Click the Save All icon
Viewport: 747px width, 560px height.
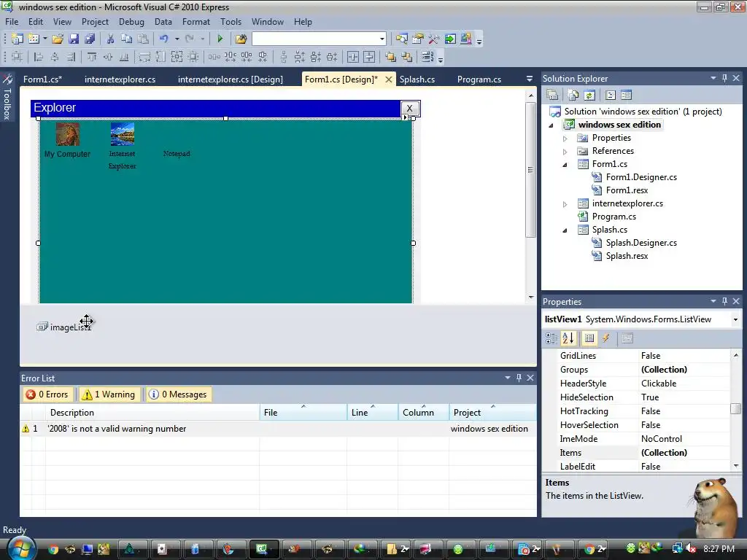tap(90, 39)
